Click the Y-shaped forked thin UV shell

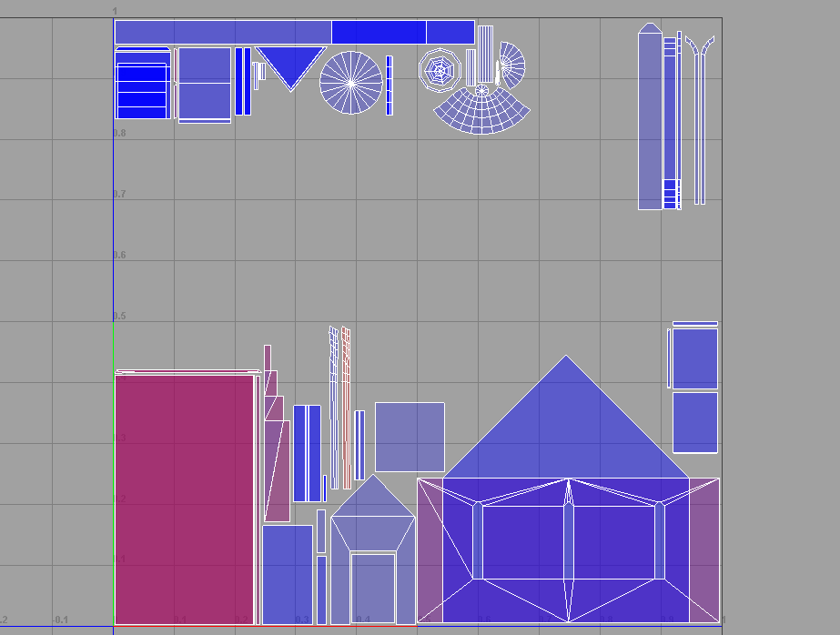pyautogui.click(x=700, y=120)
